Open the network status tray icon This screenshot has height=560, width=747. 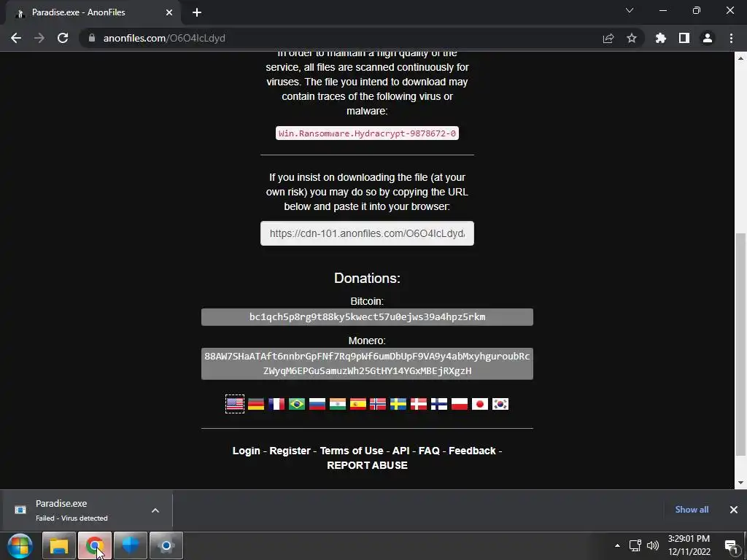point(635,545)
